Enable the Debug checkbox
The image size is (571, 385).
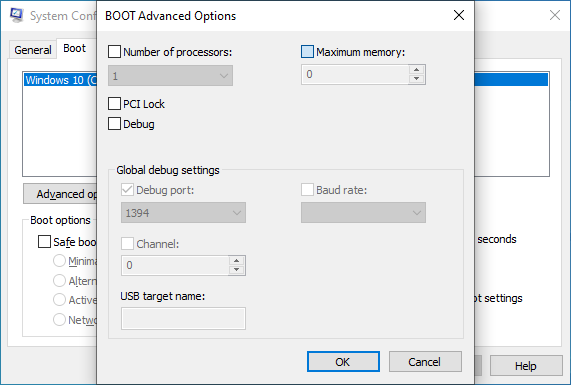pos(114,123)
